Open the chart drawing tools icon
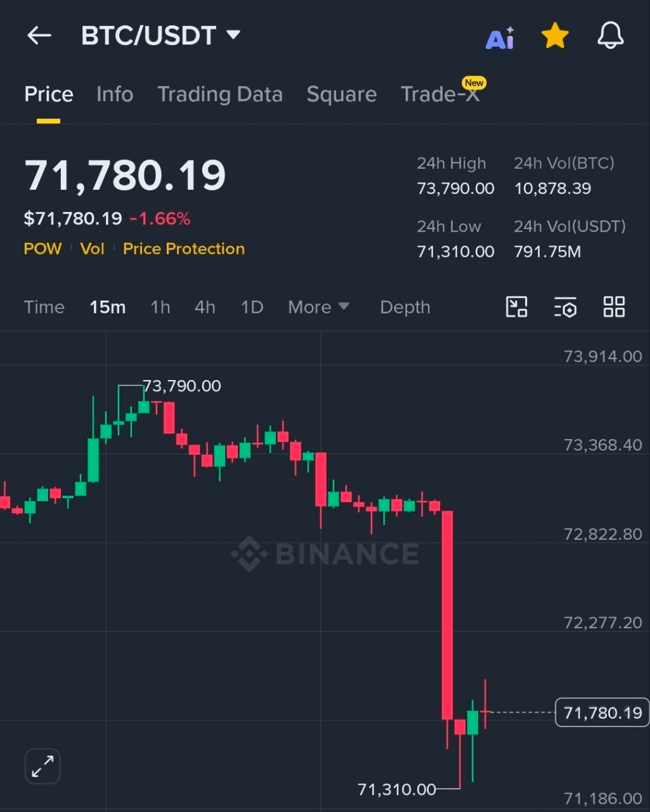Screen dimensions: 650x812 pos(516,307)
